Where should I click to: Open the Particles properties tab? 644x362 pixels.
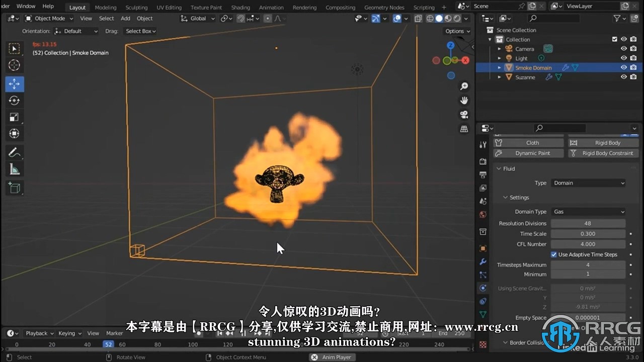coord(483,275)
